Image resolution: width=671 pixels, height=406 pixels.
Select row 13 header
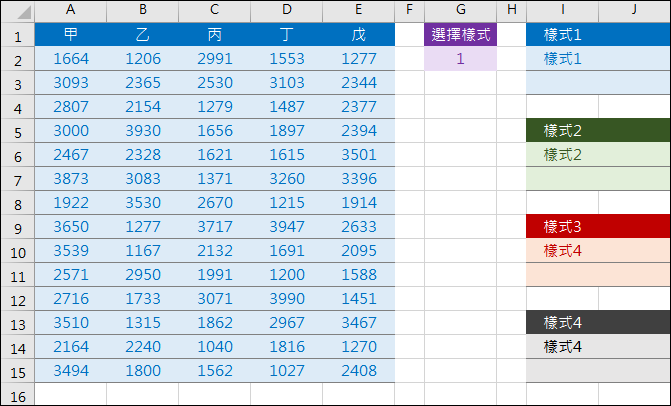(18, 322)
